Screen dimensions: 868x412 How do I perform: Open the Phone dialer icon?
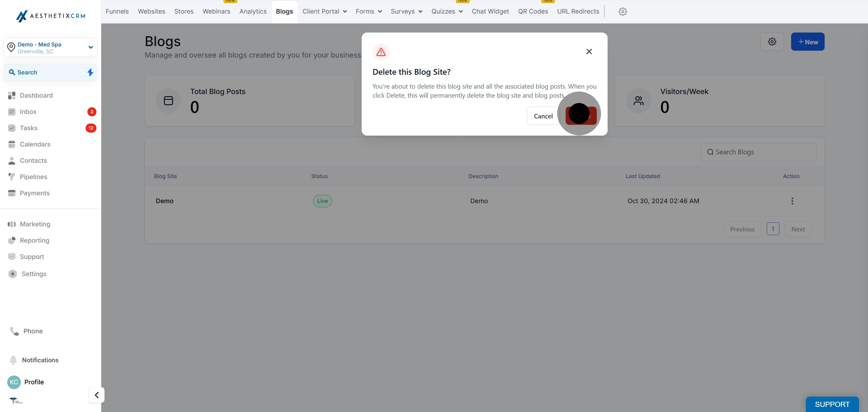pos(14,331)
